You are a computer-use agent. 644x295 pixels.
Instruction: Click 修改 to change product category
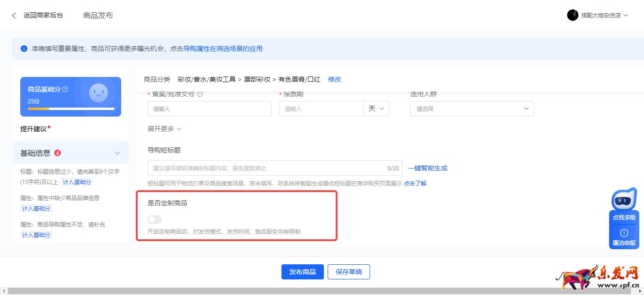point(334,79)
